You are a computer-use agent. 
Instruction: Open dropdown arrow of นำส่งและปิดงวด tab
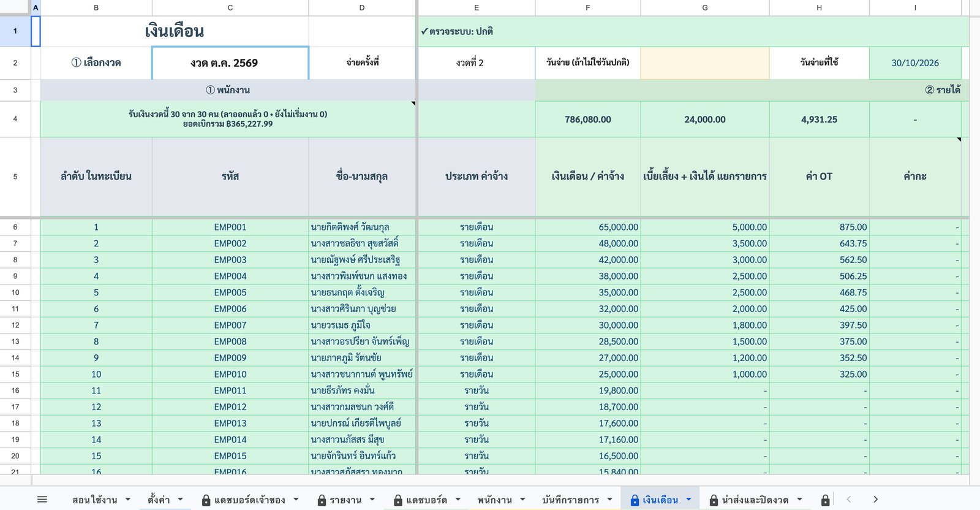pyautogui.click(x=799, y=500)
